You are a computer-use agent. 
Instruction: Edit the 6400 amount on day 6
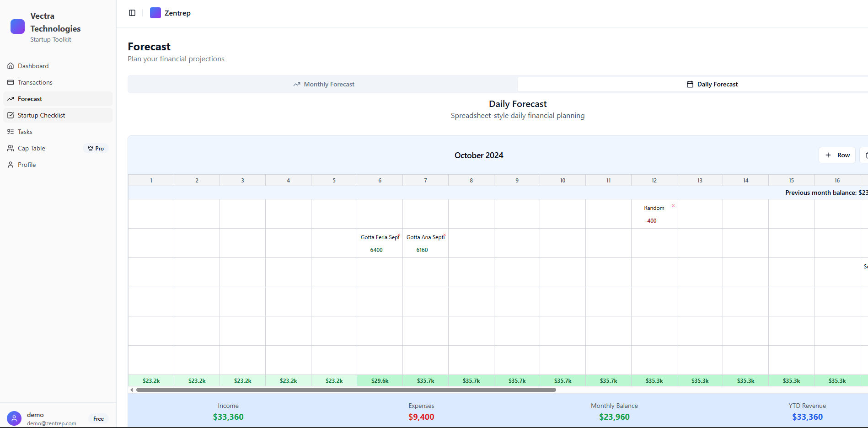(376, 250)
